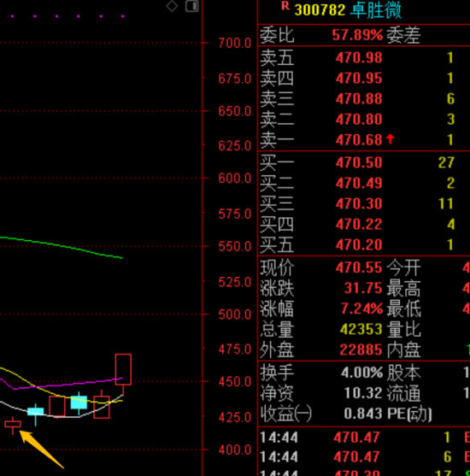The image size is (470, 476).
Task: Click the 买五 price 470.20
Action: [x=359, y=244]
